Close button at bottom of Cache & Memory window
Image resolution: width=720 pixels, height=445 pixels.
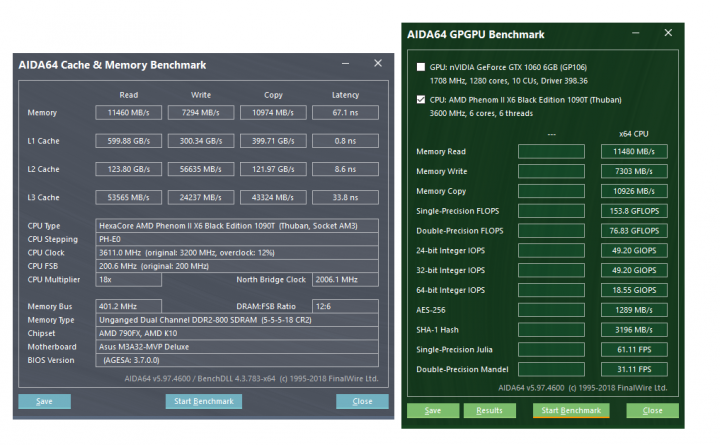pyautogui.click(x=362, y=401)
